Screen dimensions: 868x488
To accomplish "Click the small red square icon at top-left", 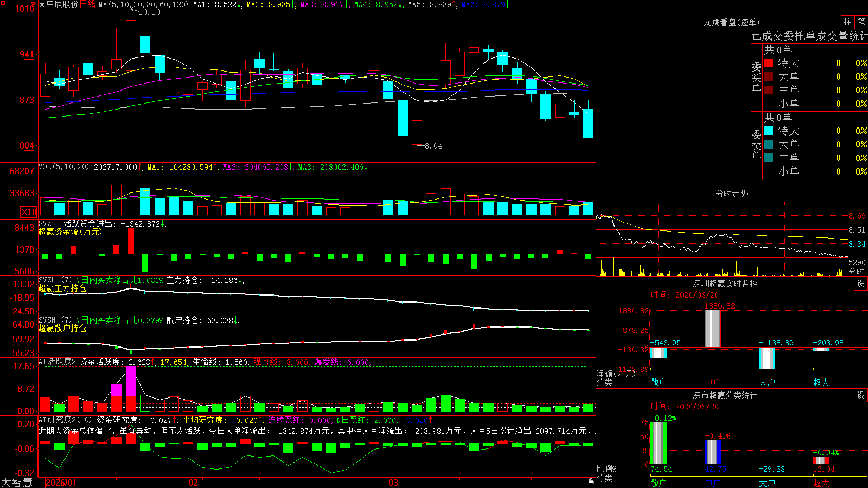I will point(2,3).
